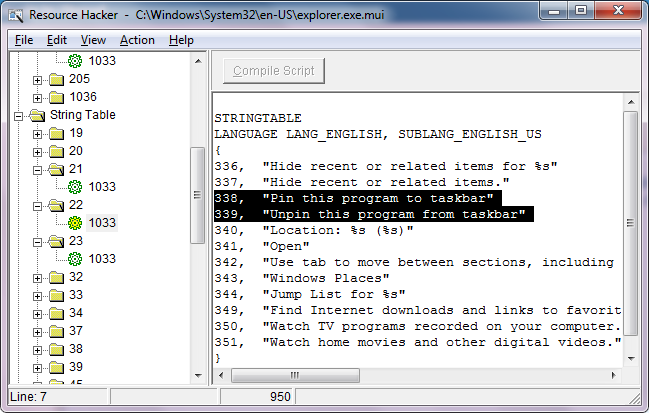This screenshot has height=413, width=649.
Task: Click the String Table open folder icon
Action: [37, 115]
